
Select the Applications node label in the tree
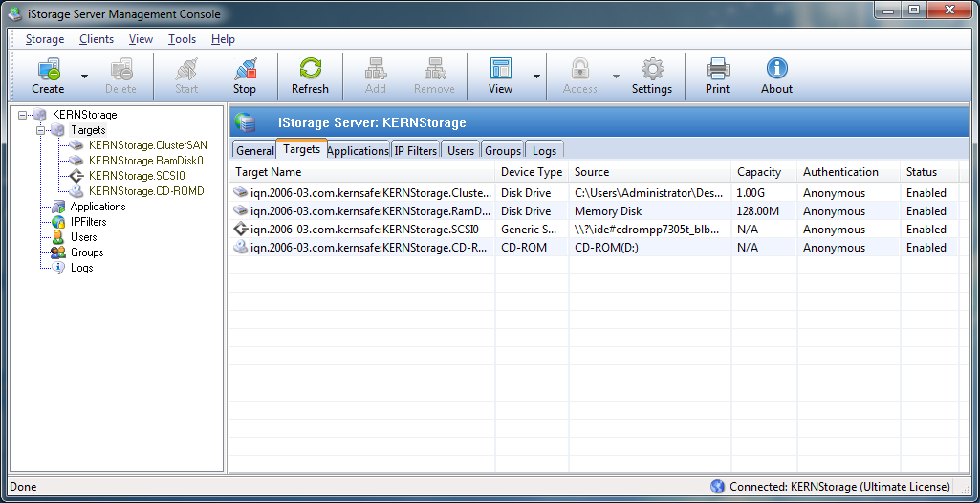pos(98,207)
